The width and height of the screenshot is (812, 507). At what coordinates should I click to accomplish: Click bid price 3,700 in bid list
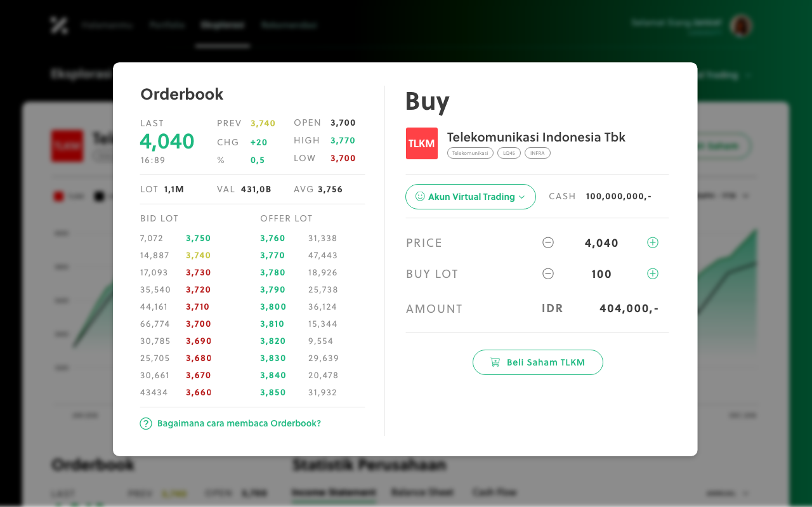pos(198,324)
